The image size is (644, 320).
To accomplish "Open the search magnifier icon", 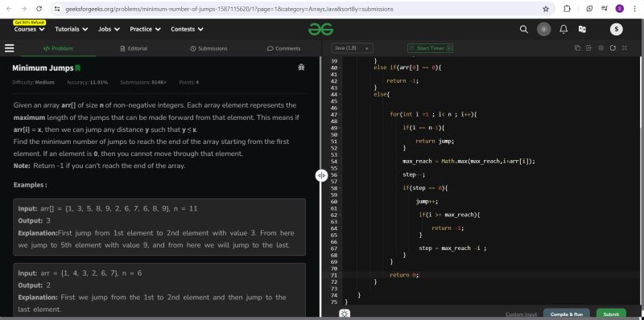I will pyautogui.click(x=524, y=29).
